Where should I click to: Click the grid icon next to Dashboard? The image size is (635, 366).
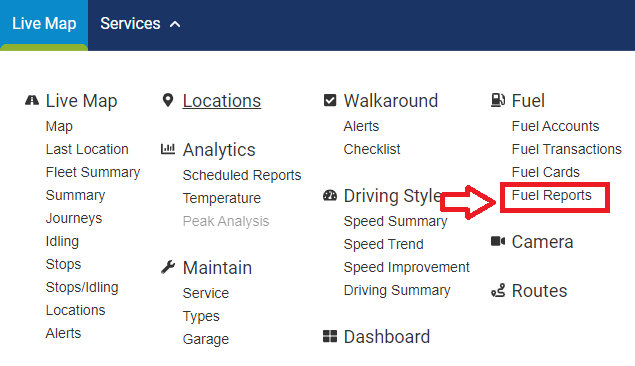pos(330,336)
